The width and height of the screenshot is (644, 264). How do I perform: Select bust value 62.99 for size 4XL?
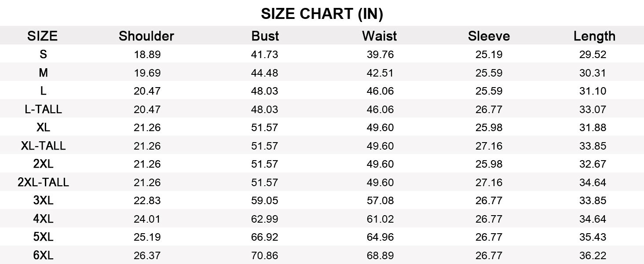click(264, 219)
